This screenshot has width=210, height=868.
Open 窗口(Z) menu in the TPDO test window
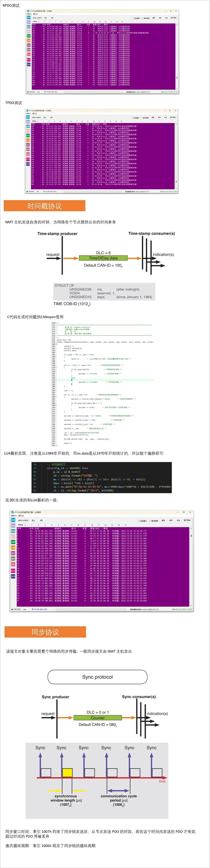(34, 114)
